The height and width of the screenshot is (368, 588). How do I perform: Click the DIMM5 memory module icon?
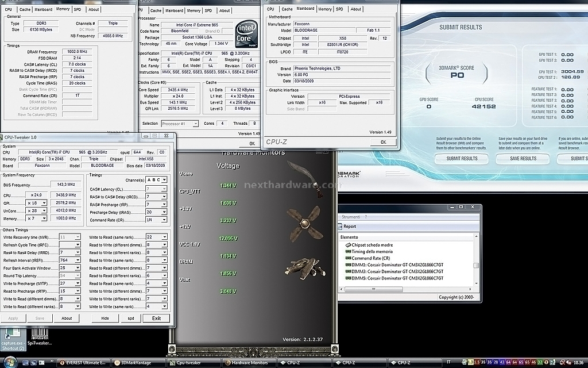coord(348,278)
